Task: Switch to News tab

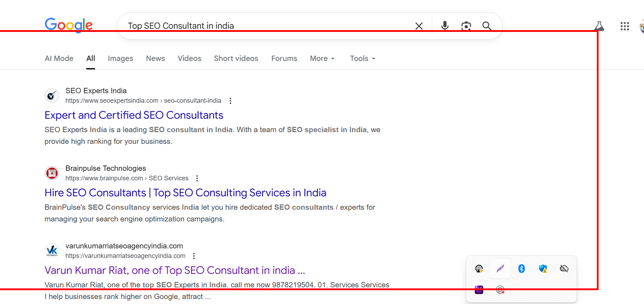Action: pyautogui.click(x=155, y=58)
